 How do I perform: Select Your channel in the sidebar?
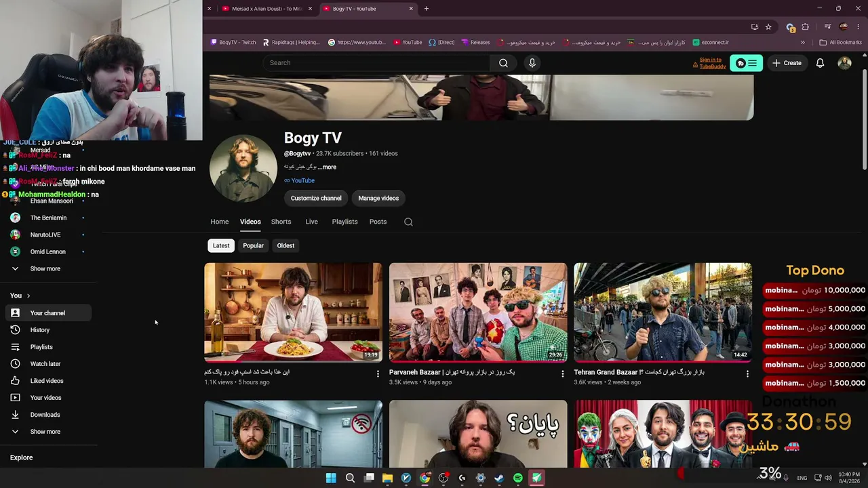[x=48, y=313]
